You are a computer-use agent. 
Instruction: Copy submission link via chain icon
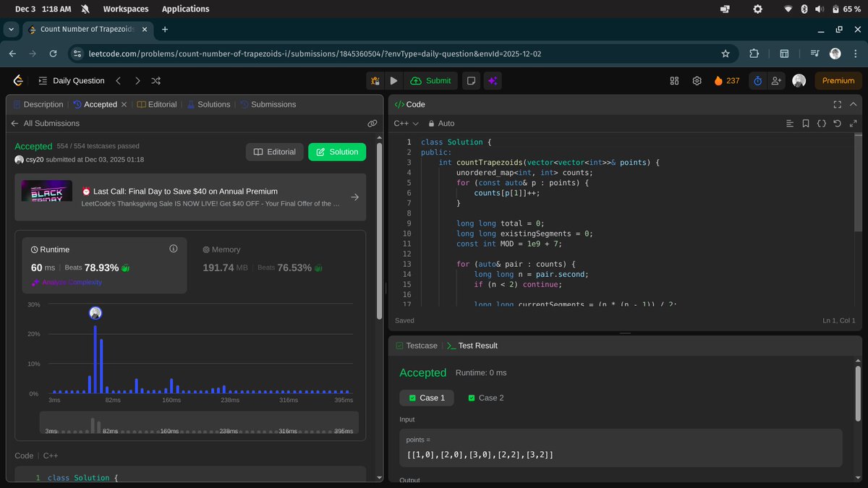373,124
